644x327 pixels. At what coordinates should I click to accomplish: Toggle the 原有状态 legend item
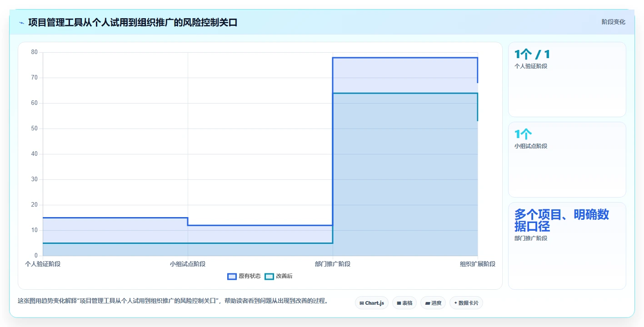pos(244,276)
